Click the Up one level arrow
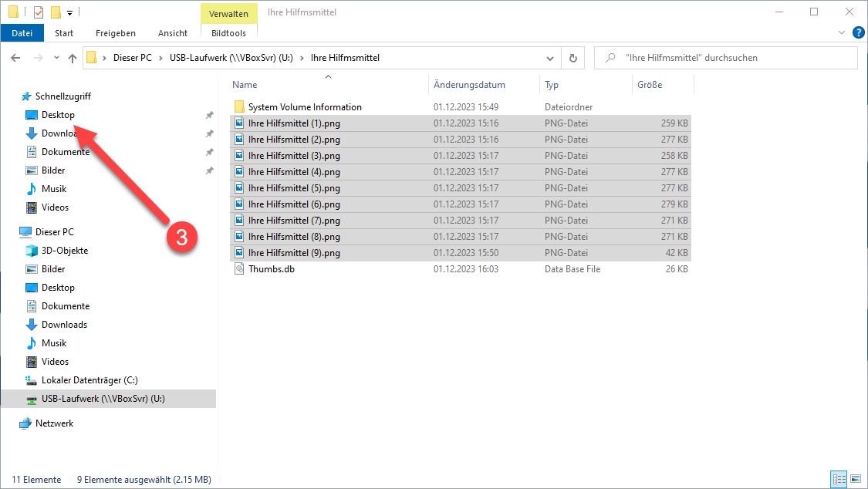 [73, 58]
